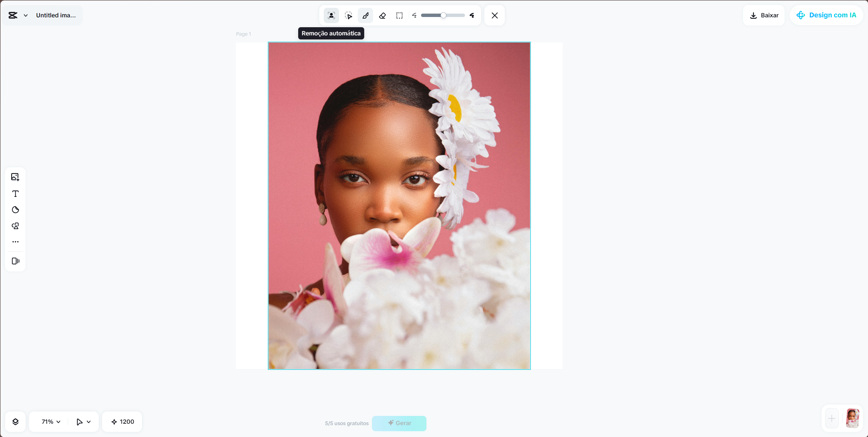This screenshot has width=868, height=437.
Task: Activate the lasso selection tool
Action: pos(348,15)
